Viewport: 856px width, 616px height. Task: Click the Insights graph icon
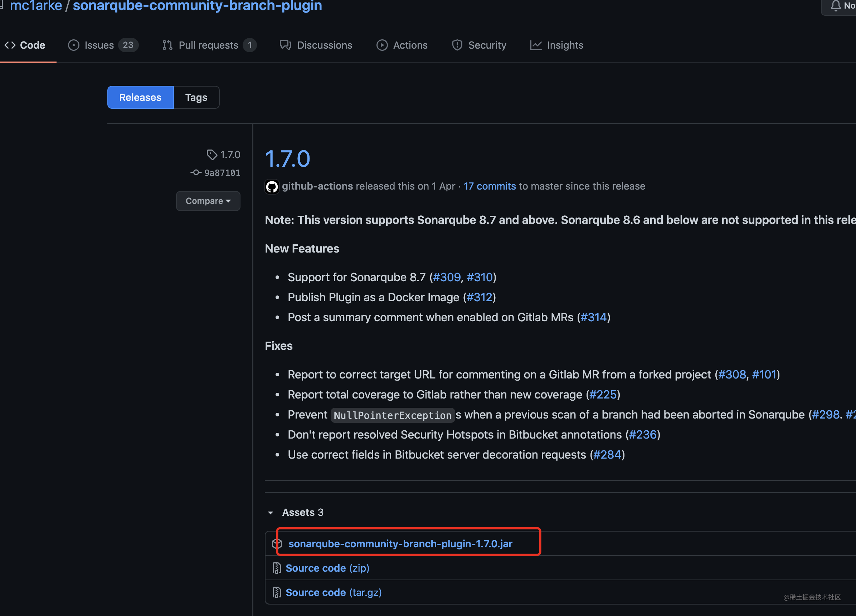(x=537, y=45)
